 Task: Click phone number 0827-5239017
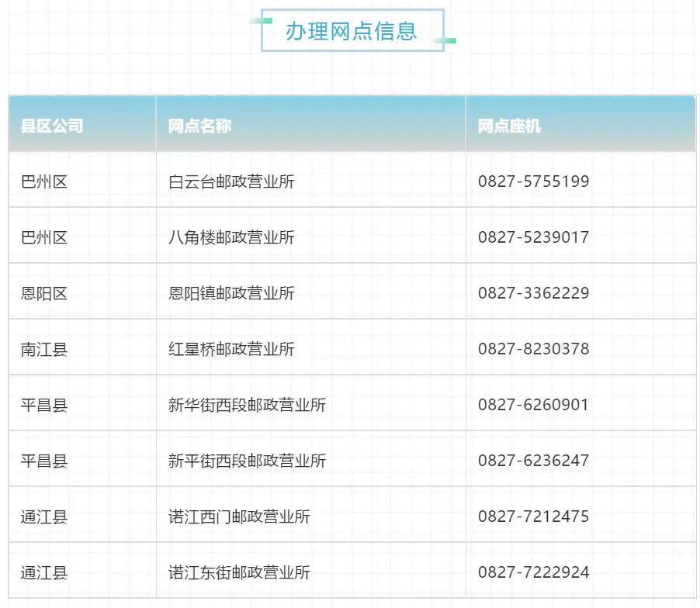pos(533,237)
